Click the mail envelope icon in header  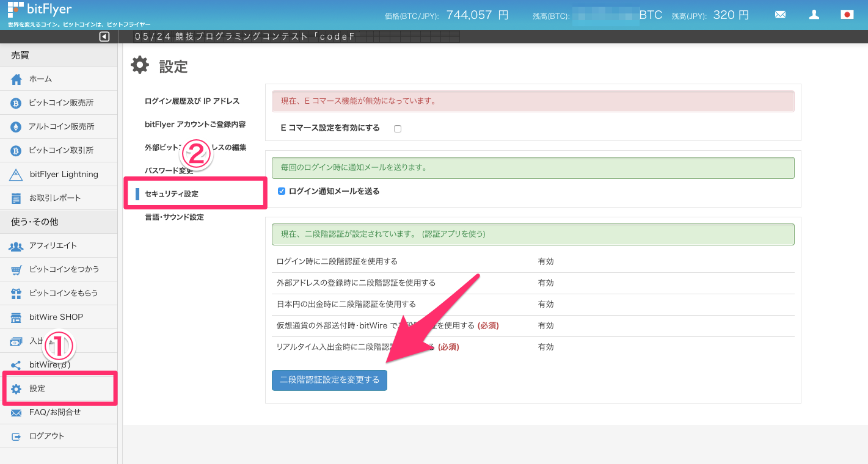(x=780, y=15)
